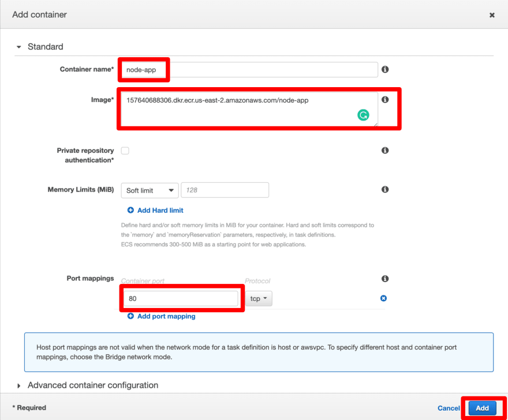Click the plus icon of Add Hard limit
The width and height of the screenshot is (508, 420).
(130, 210)
